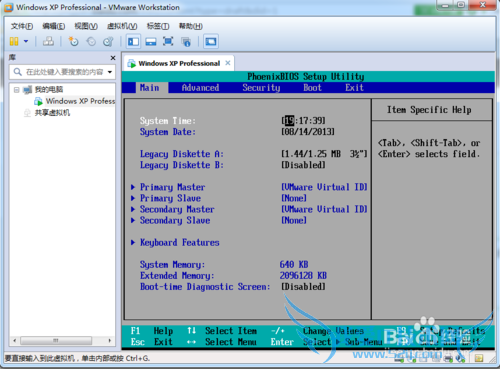Open the 标签(T) menu

point(158,26)
